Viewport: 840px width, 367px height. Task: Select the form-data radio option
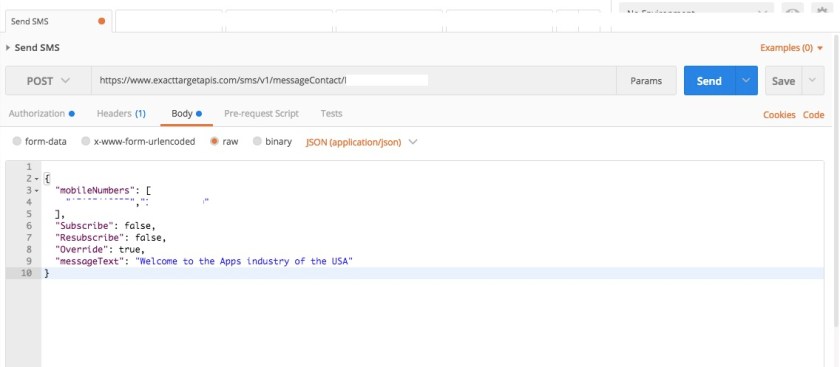click(x=17, y=141)
